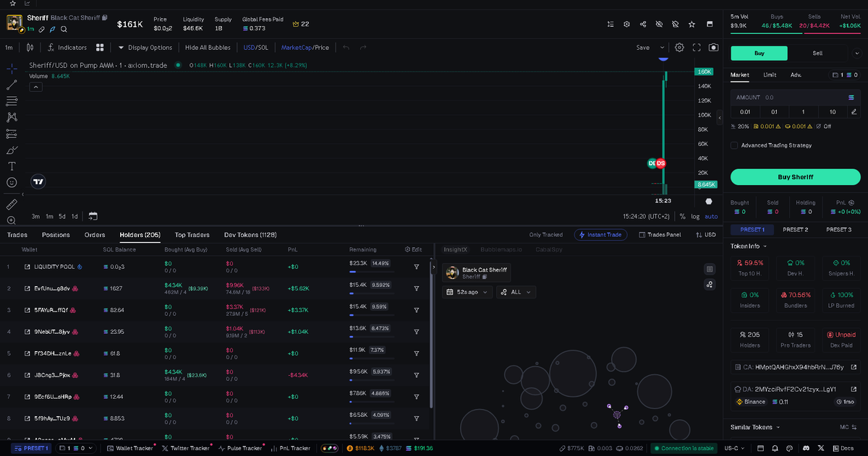The image size is (868, 456).
Task: Switch to the Sell side button
Action: coord(817,53)
